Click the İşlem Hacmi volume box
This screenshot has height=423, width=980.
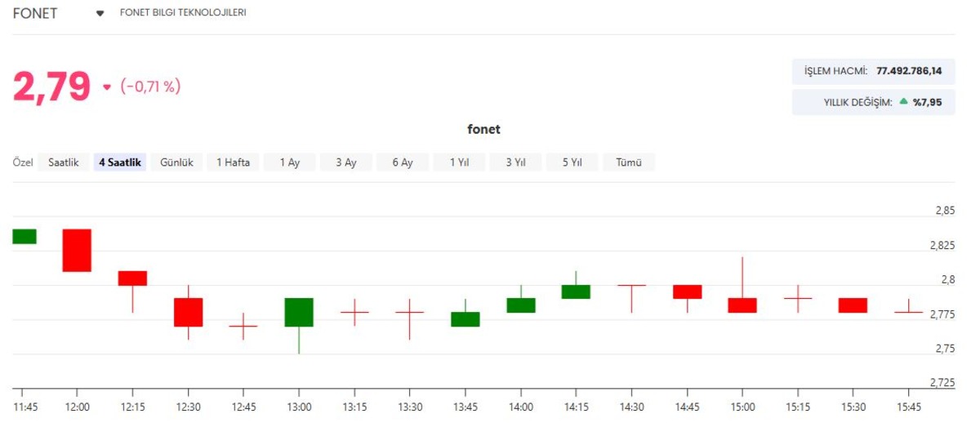coord(873,71)
